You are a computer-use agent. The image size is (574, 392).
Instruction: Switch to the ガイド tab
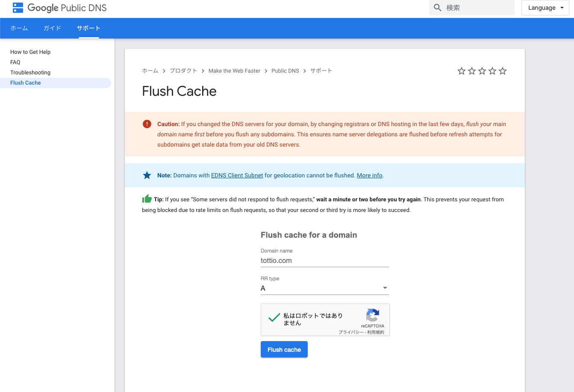point(52,28)
